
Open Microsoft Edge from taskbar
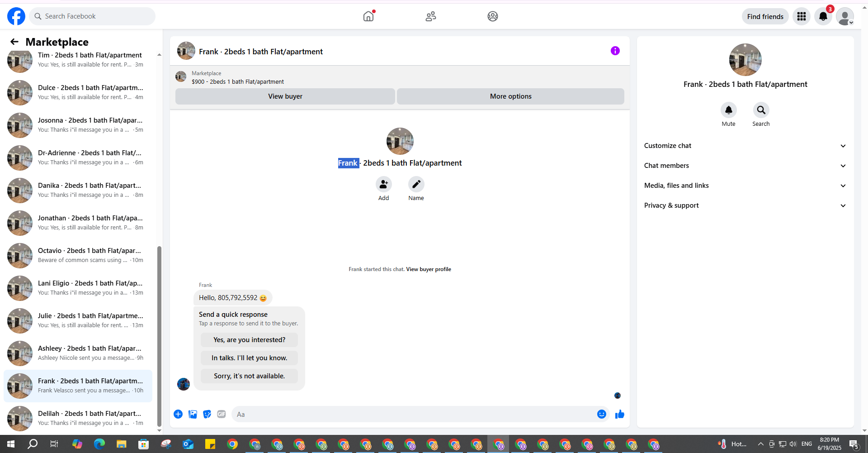click(99, 444)
